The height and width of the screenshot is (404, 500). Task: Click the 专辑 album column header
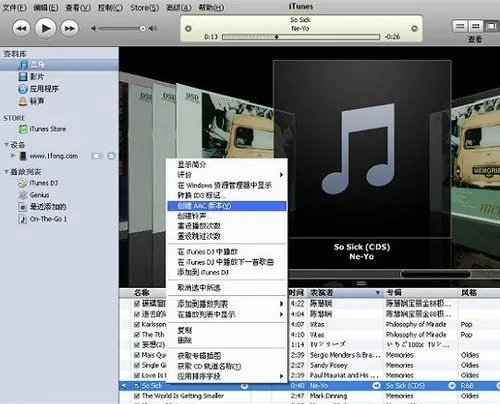(x=420, y=293)
